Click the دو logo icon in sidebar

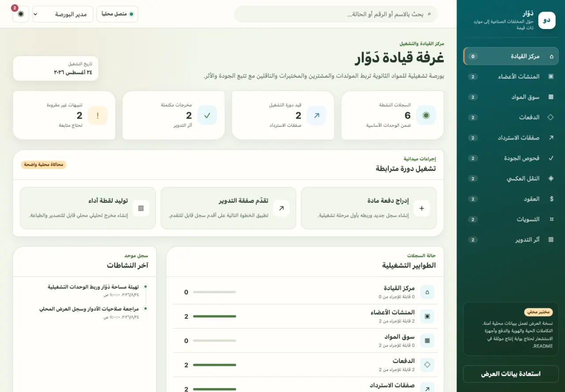(547, 20)
